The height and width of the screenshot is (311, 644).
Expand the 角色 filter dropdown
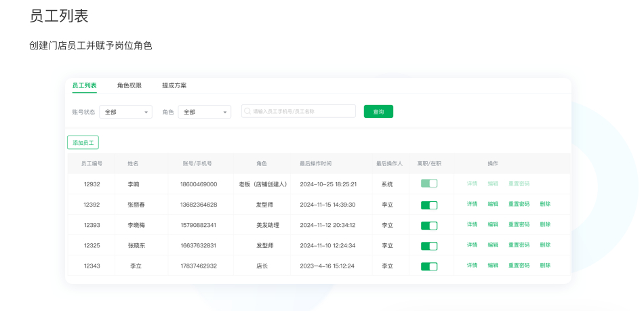(x=204, y=112)
